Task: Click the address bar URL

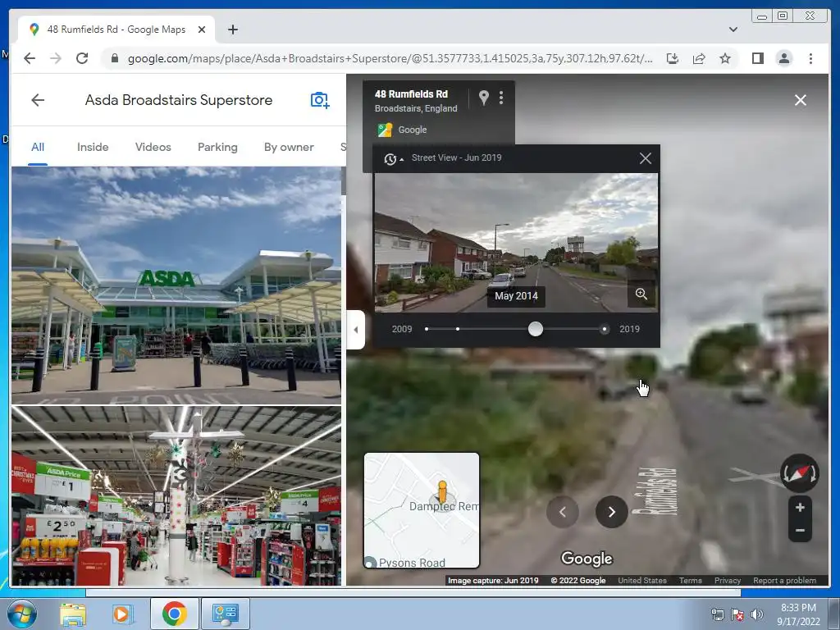Action: pyautogui.click(x=390, y=58)
